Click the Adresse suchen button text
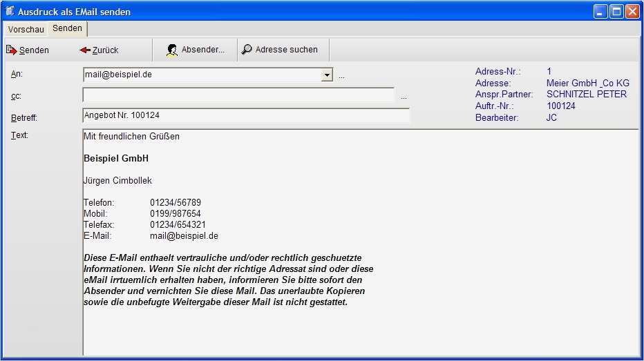Viewport: 644px width, 361px height. (287, 50)
